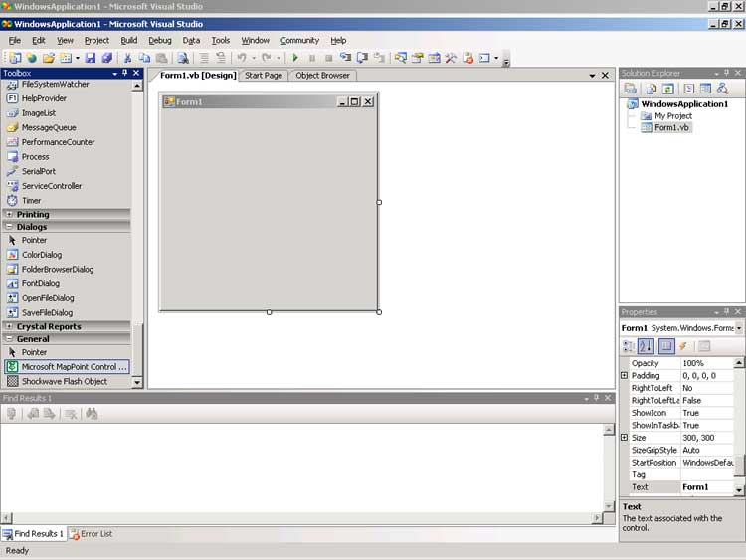Click the Stop Debugging square icon
Screen dimensions: 746x560
(329, 58)
